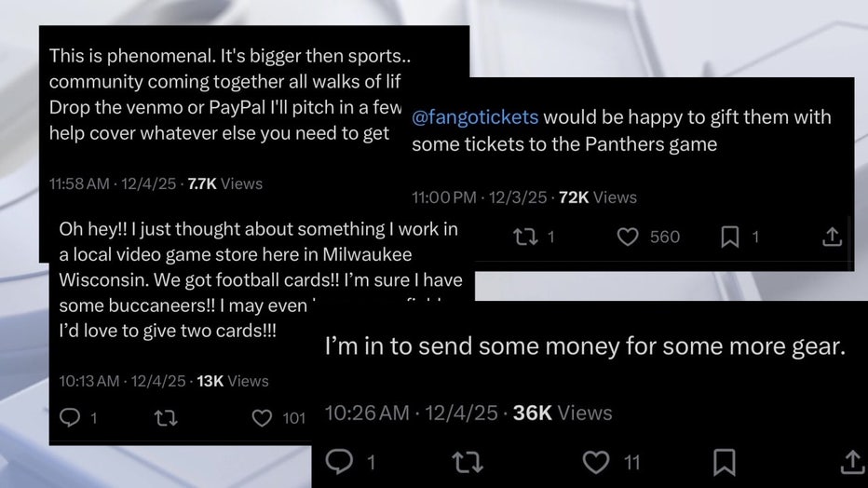View analytics for the 36K Views post
The width and height of the screenshot is (868, 488).
pos(563,413)
